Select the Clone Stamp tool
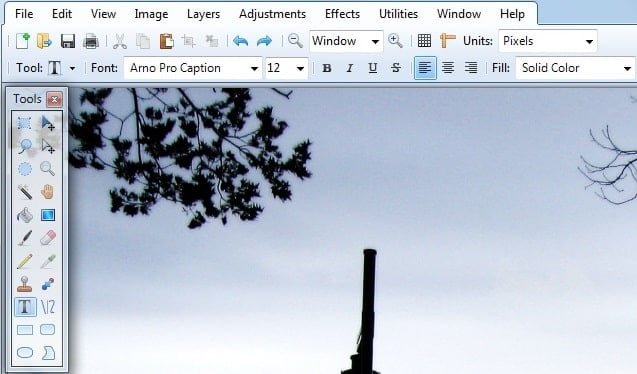Screen dimensions: 637x374 [25, 284]
